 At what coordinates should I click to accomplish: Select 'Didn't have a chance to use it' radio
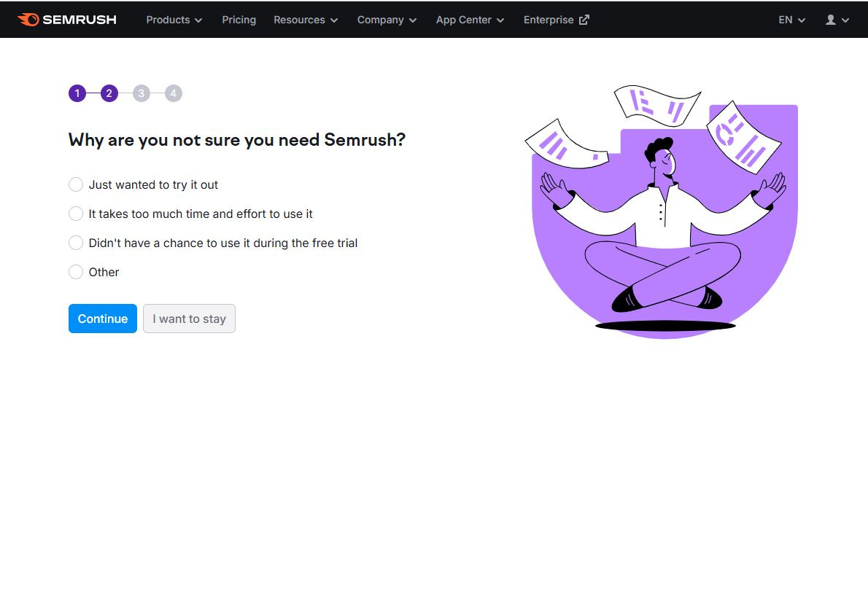tap(76, 243)
